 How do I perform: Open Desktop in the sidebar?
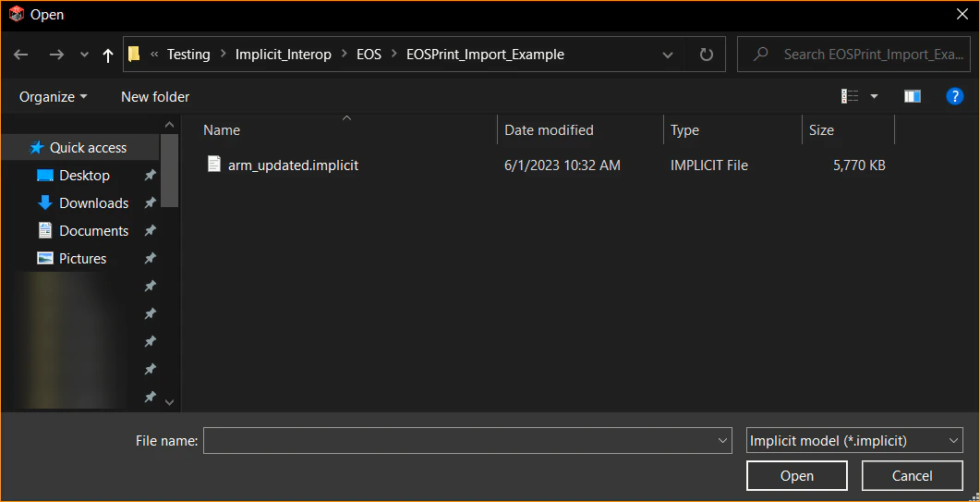(x=84, y=176)
